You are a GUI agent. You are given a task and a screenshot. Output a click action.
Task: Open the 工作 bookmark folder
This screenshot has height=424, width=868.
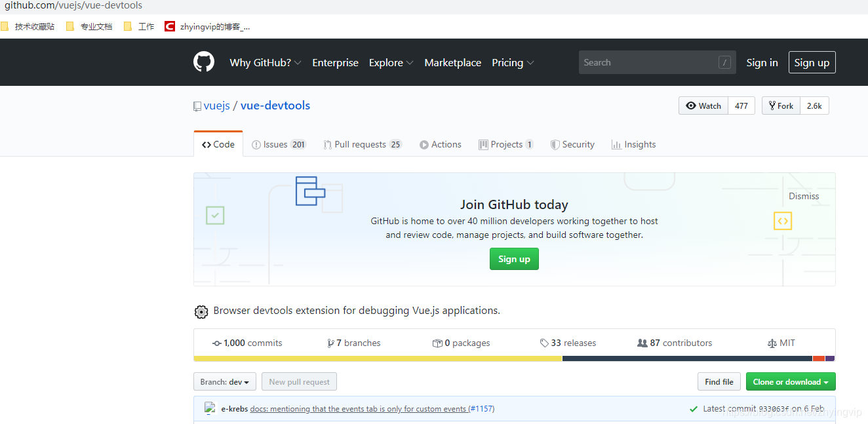click(x=139, y=27)
